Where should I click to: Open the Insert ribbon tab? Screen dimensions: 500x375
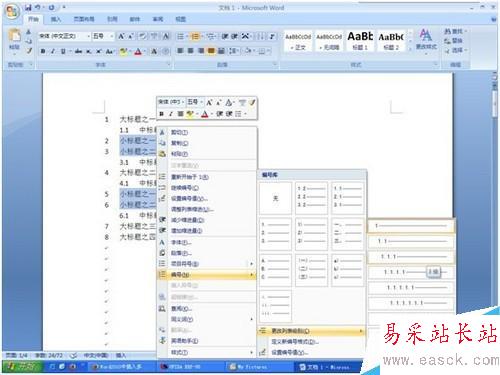pos(56,19)
